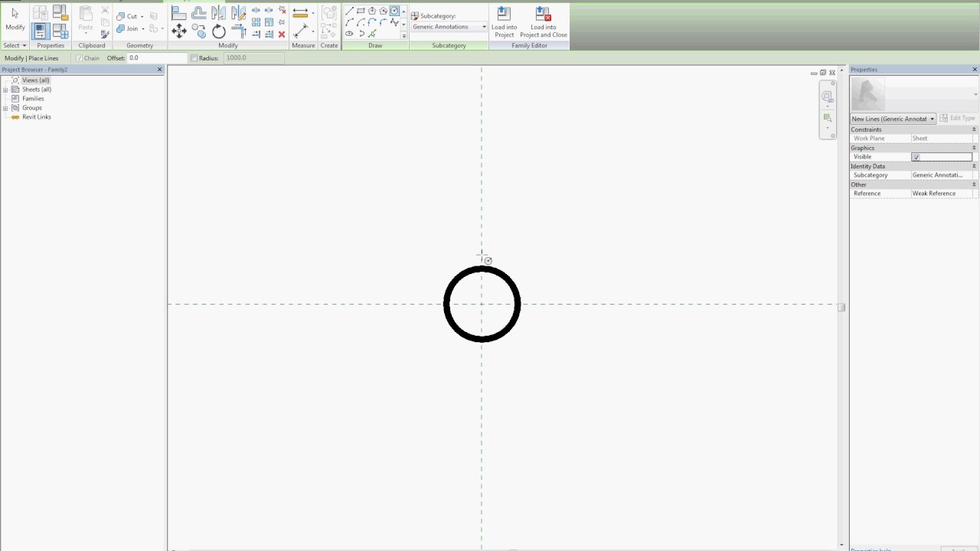Select the Circle draw tool
This screenshot has width=980, height=551.
(394, 10)
